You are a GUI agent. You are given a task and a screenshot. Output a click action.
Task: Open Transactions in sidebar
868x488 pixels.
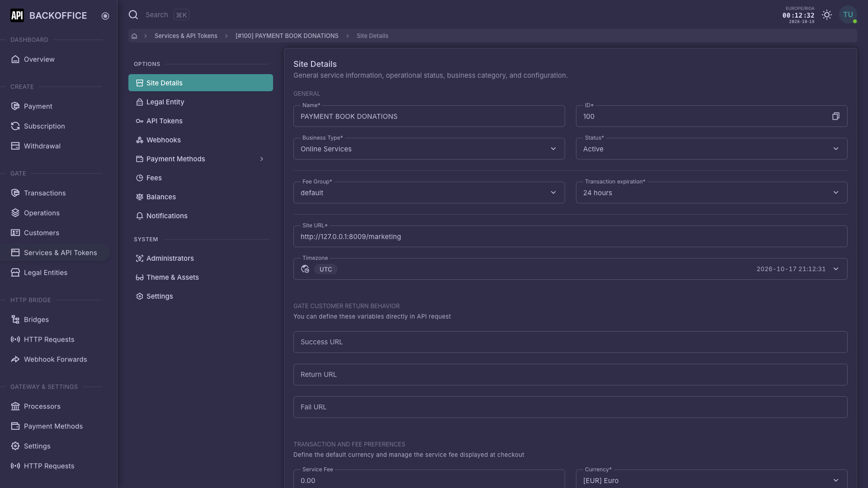(55, 193)
